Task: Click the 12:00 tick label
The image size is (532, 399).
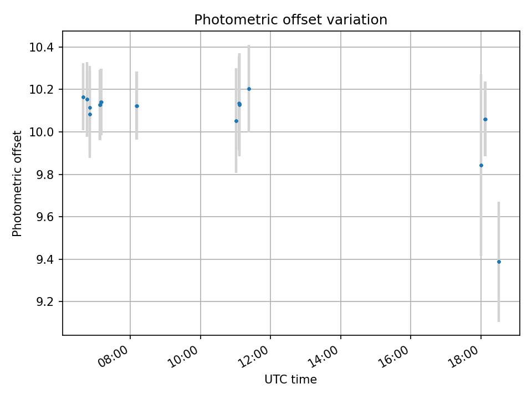Action: [x=254, y=356]
